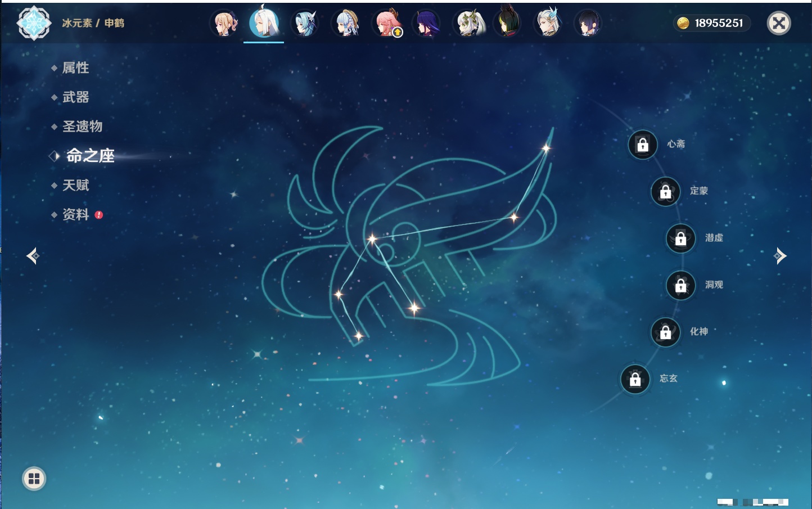812x509 pixels.
Task: Go to next character with right arrow
Action: point(780,256)
